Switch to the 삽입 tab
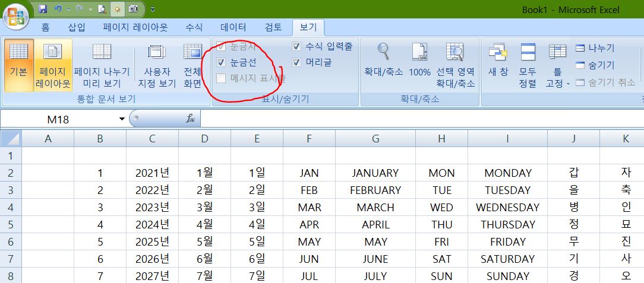Screen dimensions: 644x283 coord(77,27)
